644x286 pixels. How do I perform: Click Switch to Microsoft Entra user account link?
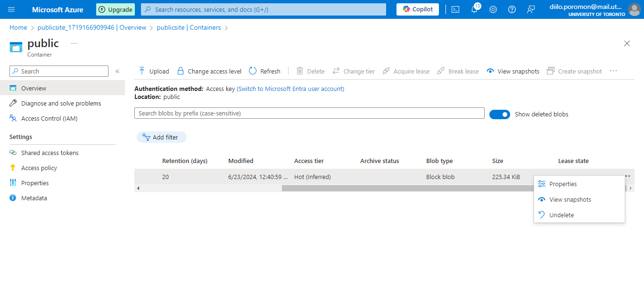point(290,88)
